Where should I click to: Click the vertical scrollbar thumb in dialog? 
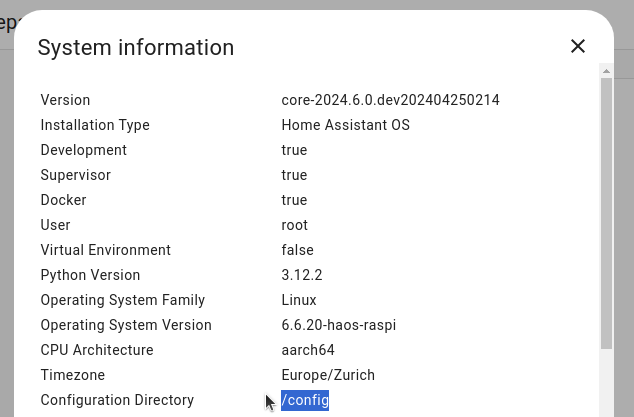[x=606, y=210]
